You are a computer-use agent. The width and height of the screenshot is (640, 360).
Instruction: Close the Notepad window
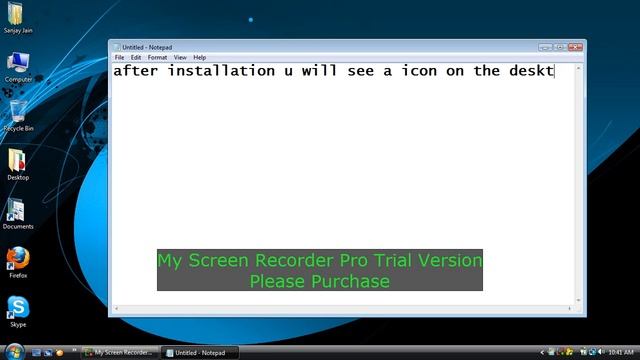575,47
